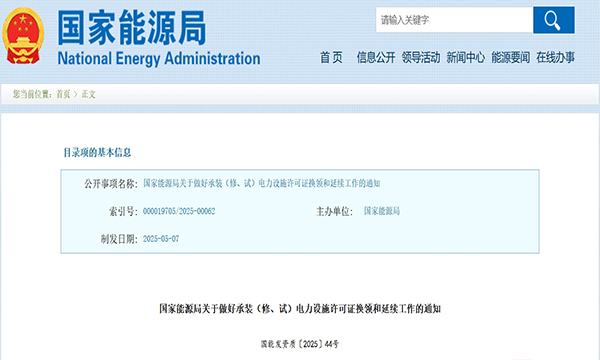Click the document number 国能发资质〔2025〕44号
Viewport: 600px width, 360px height.
point(300,344)
